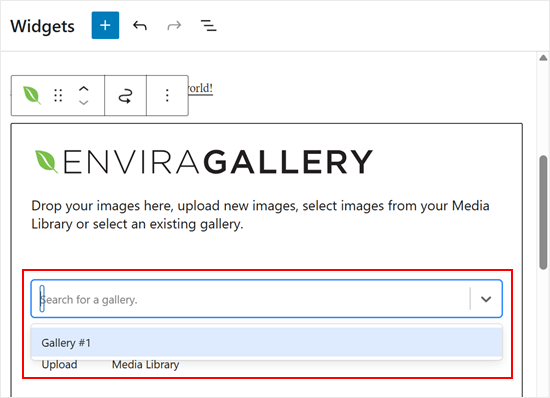Click the 'Drop your images here' description

(x=260, y=215)
